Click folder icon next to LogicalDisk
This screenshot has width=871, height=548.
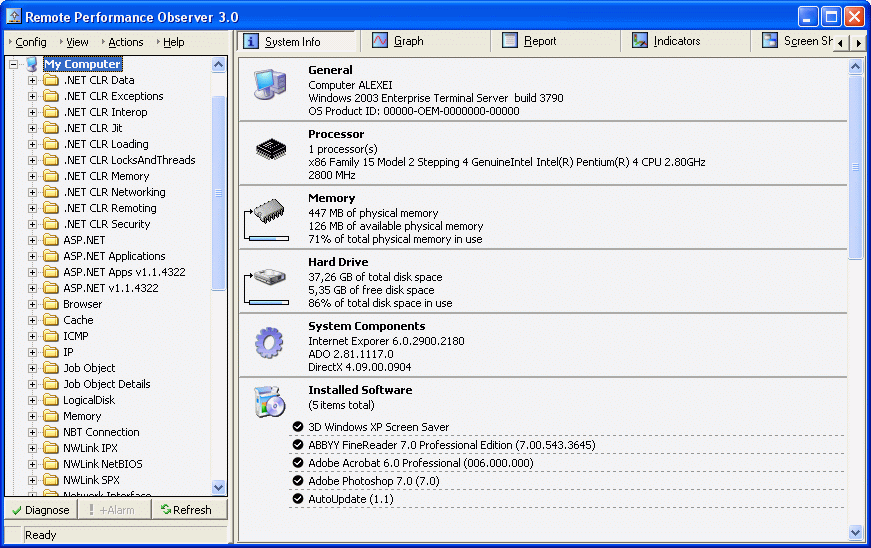pos(51,400)
